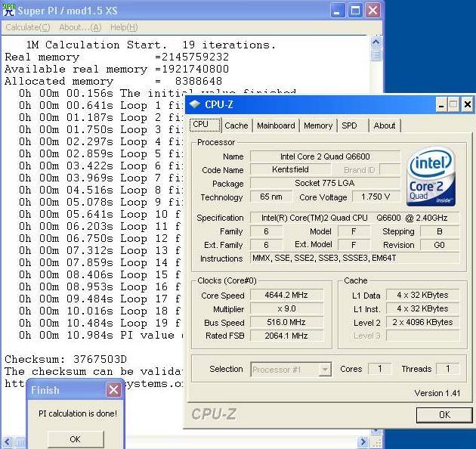Click the Core Speed value '4644.2 MHz'

[x=286, y=295]
